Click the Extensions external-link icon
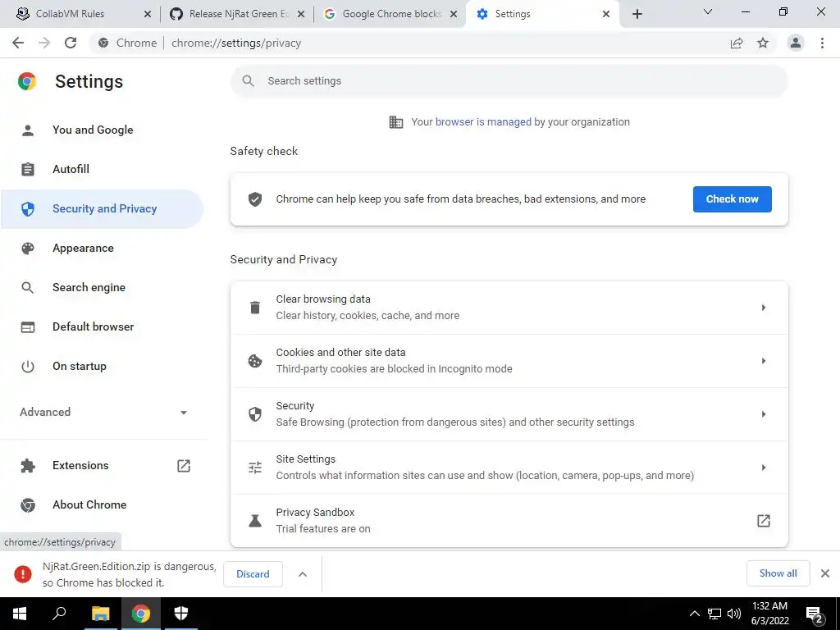Viewport: 840px width, 630px height. [x=184, y=466]
